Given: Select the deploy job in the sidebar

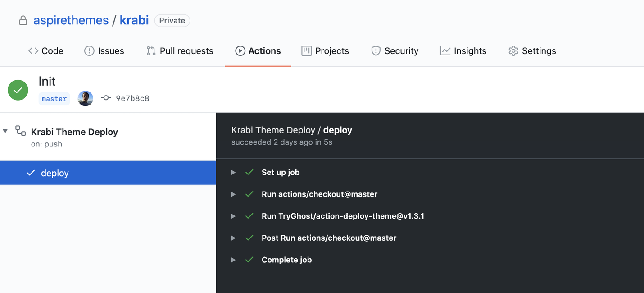Looking at the screenshot, I should [108, 173].
